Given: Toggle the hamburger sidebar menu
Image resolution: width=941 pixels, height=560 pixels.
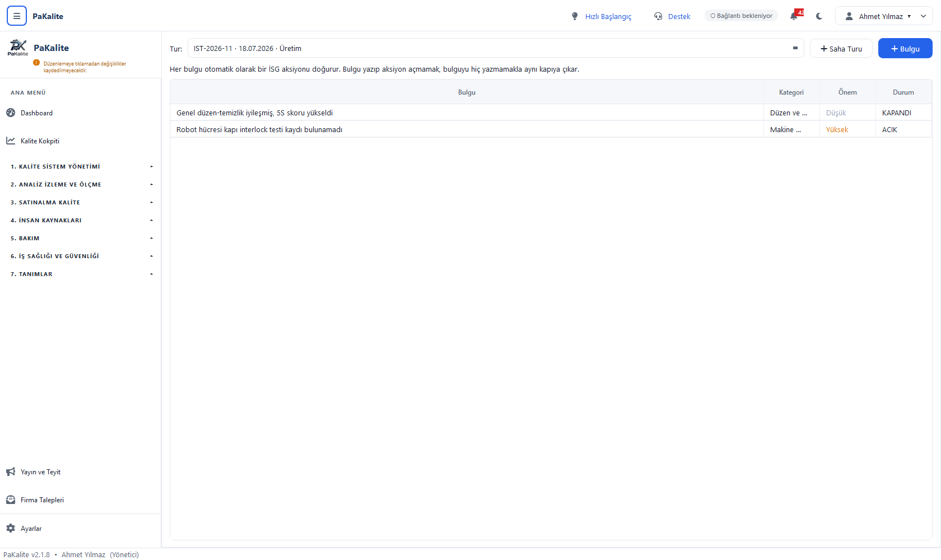Looking at the screenshot, I should 17,16.
